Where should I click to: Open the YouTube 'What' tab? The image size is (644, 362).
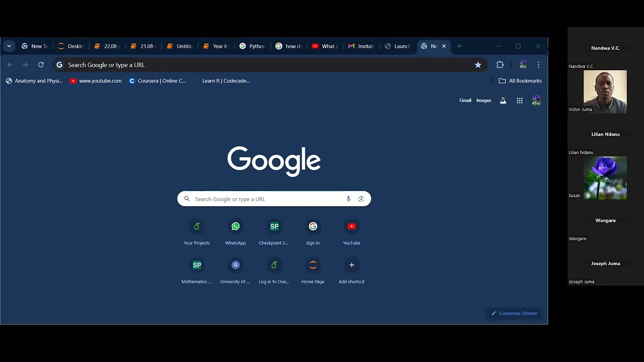point(324,46)
